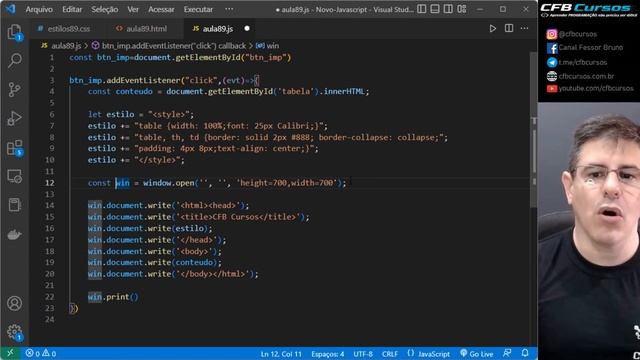Open the Docker whale icon
640x360 pixels.
point(14,235)
